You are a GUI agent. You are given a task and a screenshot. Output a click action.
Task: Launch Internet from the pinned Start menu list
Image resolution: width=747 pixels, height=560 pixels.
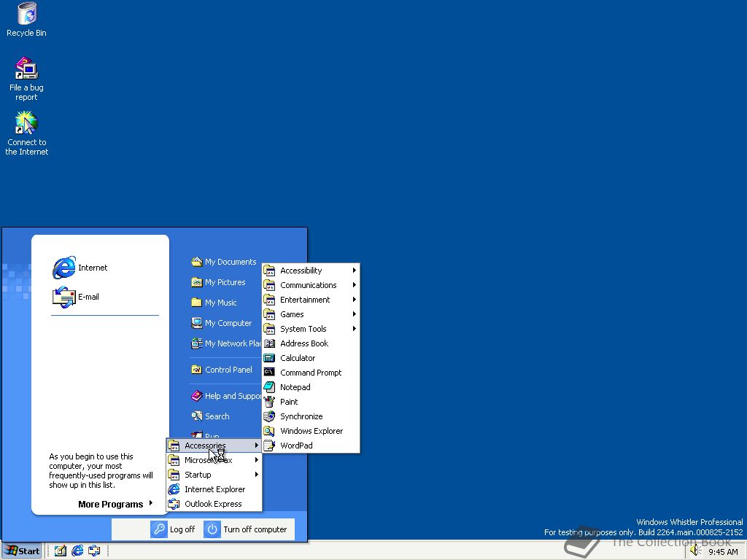tap(80, 268)
